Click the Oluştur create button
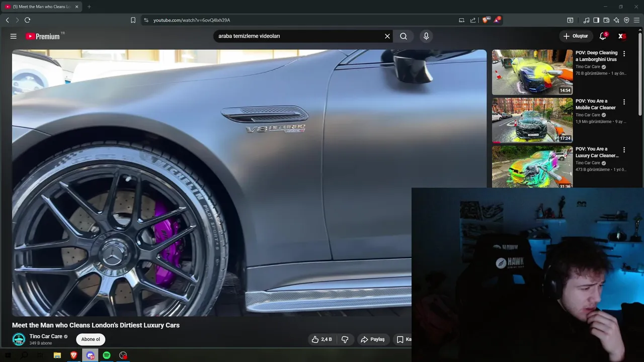644x362 pixels. 576,36
